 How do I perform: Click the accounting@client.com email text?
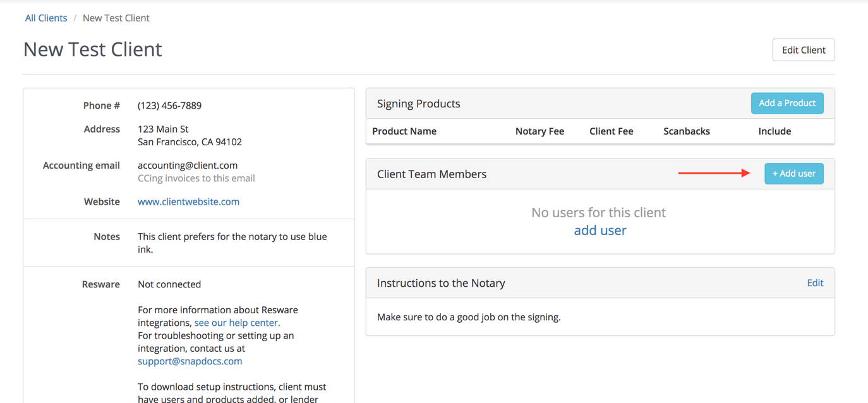pos(188,165)
